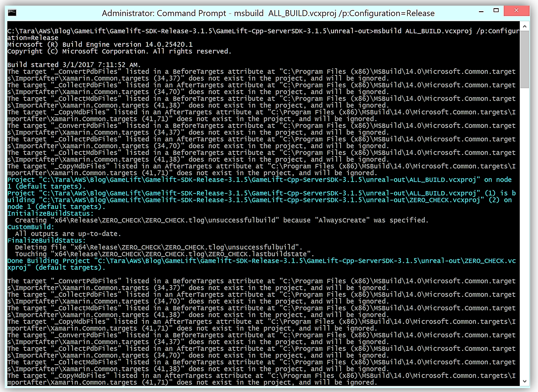
Task: Click the 'xproj" (default targets).' line
Action: 56,268
